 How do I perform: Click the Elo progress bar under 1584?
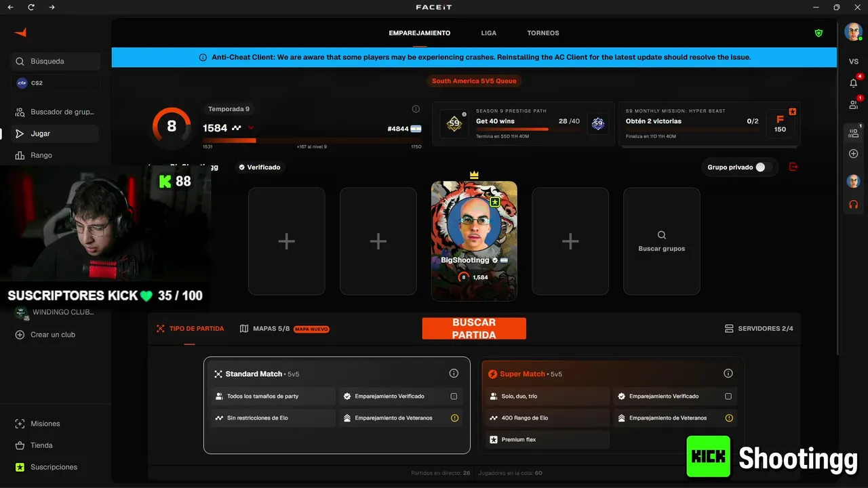pos(312,140)
